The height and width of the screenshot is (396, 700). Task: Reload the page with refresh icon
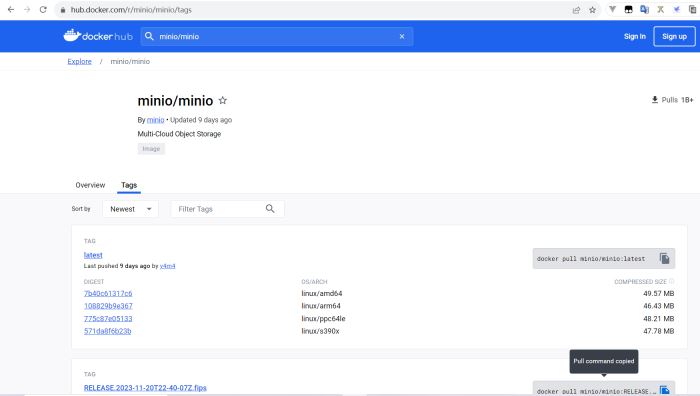[43, 9]
